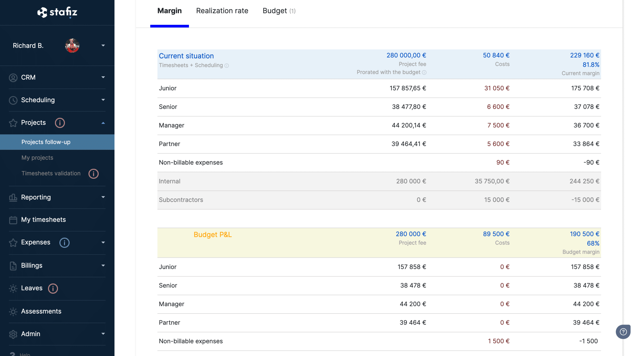Expand the CRM menu arrow
Image resolution: width=644 pixels, height=356 pixels.
click(x=103, y=77)
